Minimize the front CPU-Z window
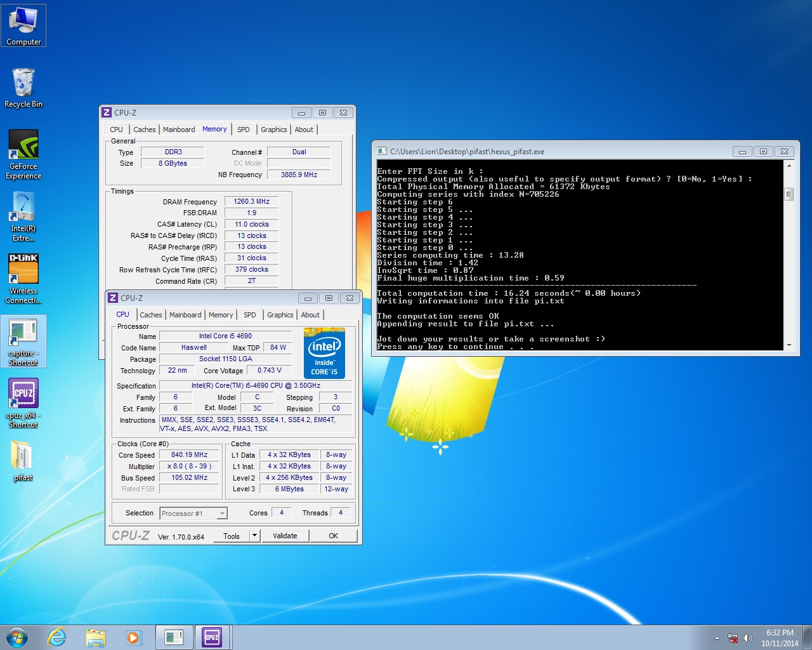 click(x=308, y=298)
